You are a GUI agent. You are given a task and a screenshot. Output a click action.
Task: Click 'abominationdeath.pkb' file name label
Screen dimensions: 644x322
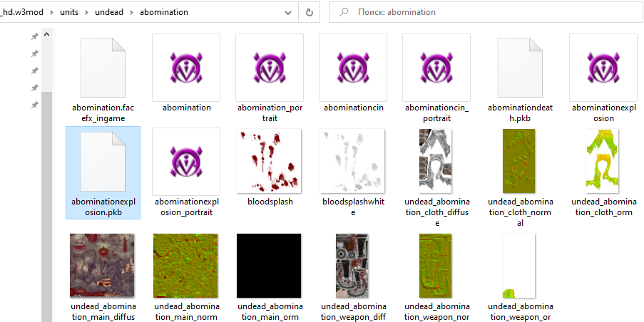click(520, 113)
